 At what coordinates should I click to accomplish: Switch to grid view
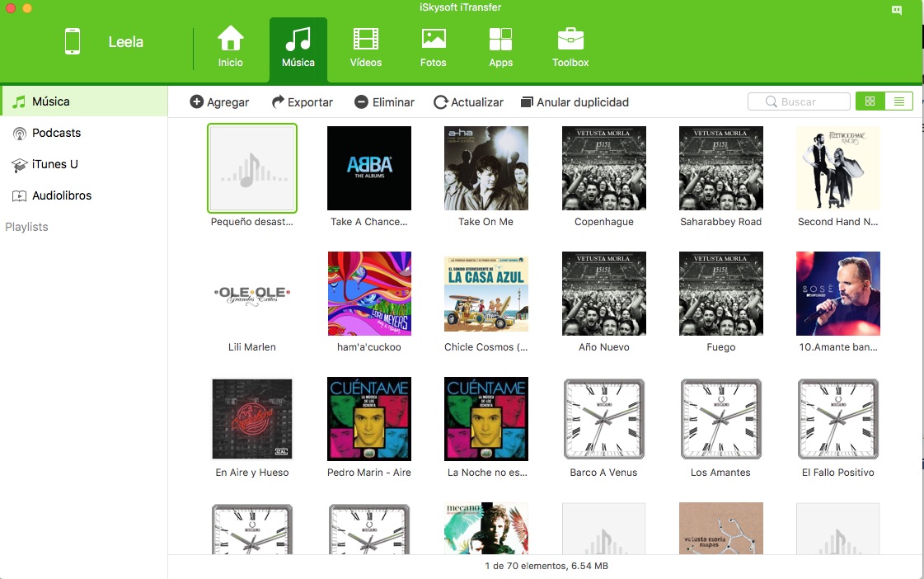click(x=870, y=101)
